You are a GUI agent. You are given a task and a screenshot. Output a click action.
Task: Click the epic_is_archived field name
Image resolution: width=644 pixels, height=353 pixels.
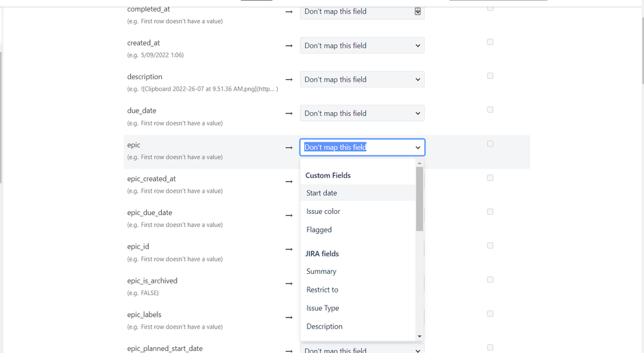152,281
